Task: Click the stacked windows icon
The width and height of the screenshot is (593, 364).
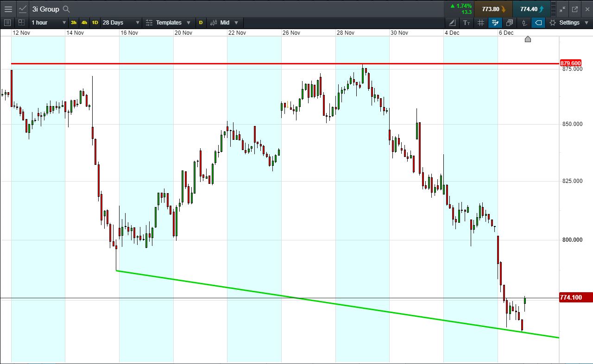Action: pyautogui.click(x=510, y=22)
